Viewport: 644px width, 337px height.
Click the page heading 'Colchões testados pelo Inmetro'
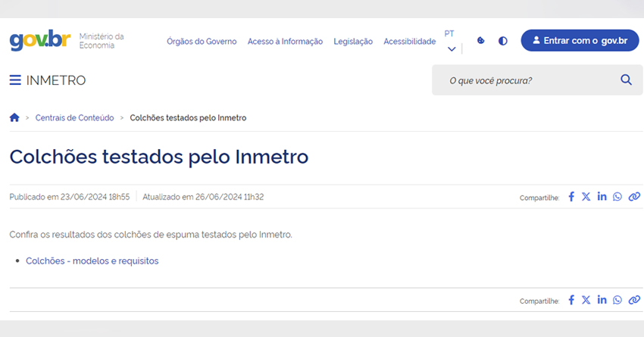159,157
